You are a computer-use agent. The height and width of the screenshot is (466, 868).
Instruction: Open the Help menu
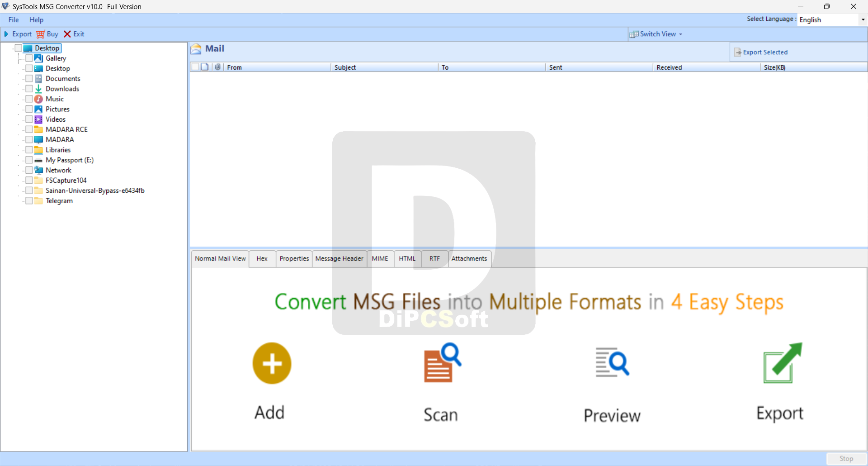tap(36, 20)
